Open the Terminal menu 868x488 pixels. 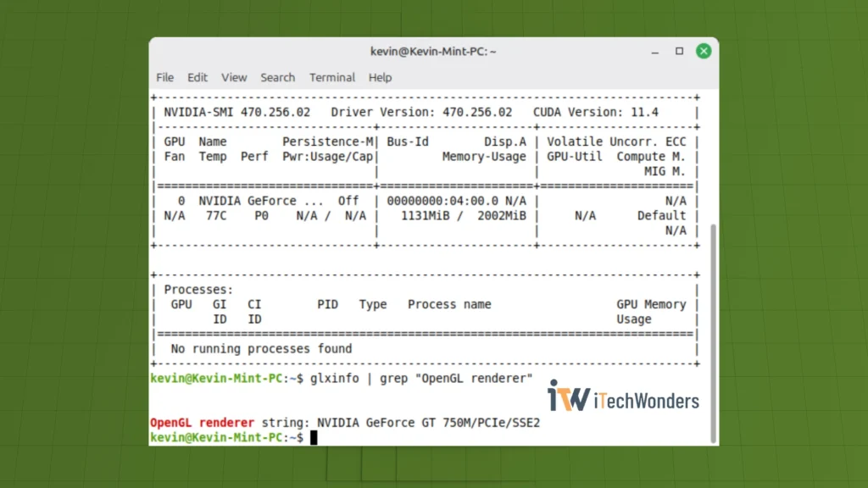pos(331,77)
